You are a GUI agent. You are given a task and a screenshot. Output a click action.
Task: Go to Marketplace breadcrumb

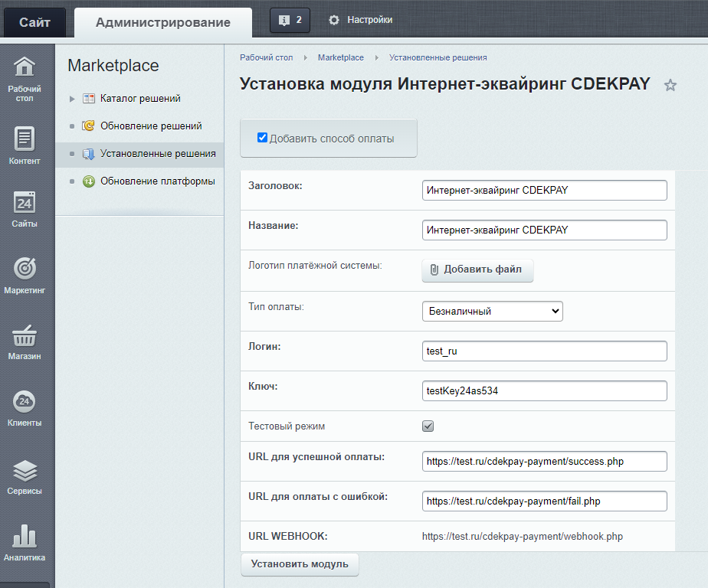pyautogui.click(x=340, y=57)
